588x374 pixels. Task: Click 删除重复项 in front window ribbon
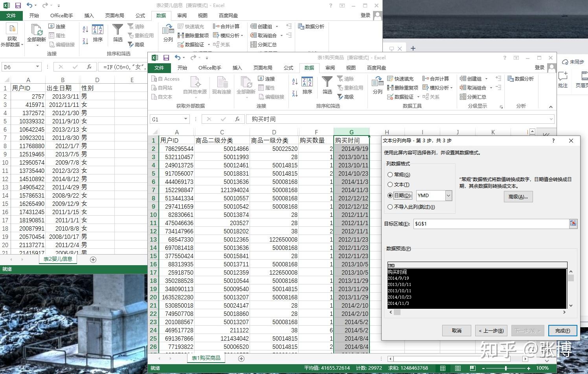coord(402,88)
